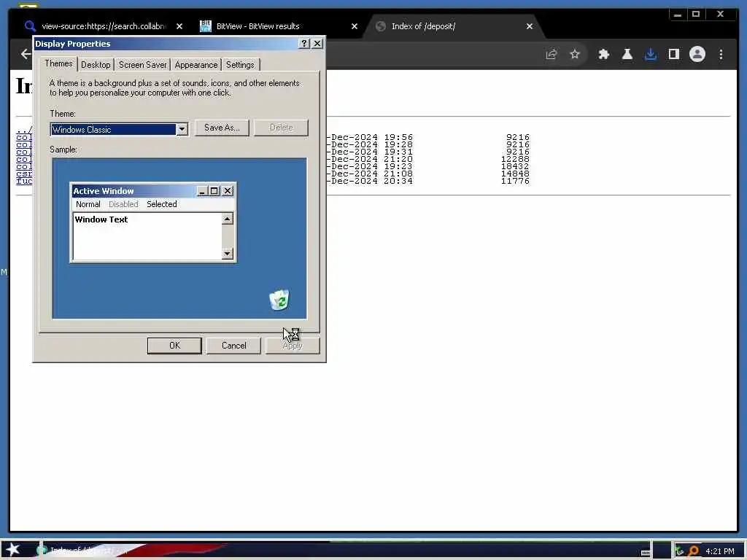Click the BitView favicon on second tab
Image resolution: width=747 pixels, height=560 pixels.
205,26
